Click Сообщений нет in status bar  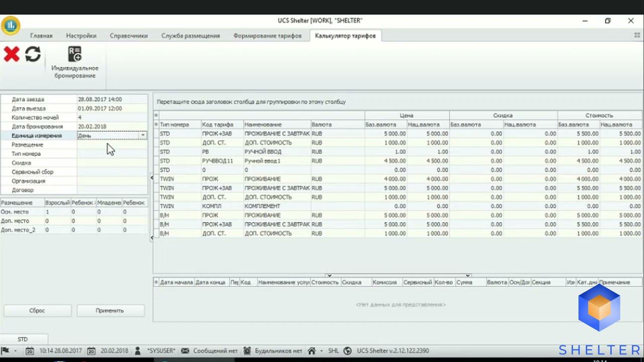[x=215, y=350]
